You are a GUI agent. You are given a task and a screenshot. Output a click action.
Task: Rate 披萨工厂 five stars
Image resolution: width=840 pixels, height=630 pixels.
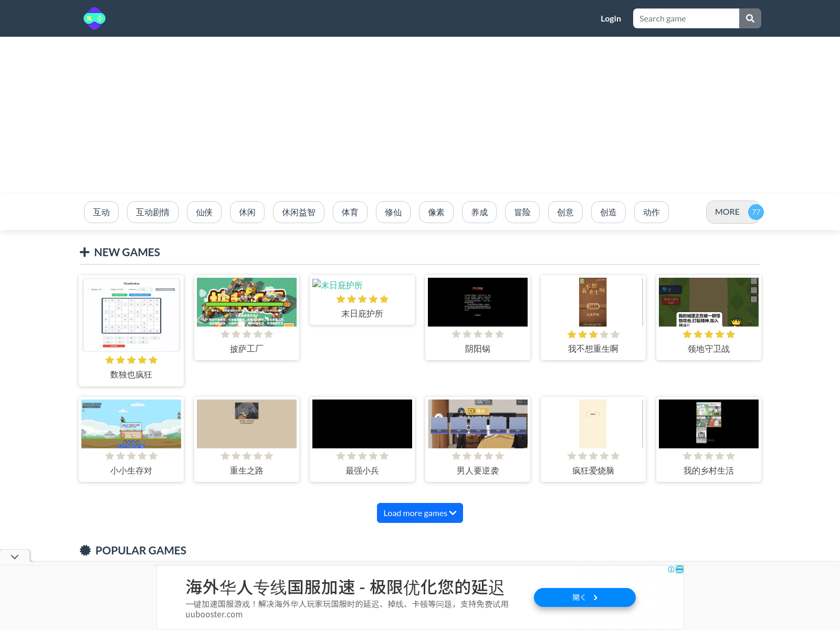tap(269, 334)
